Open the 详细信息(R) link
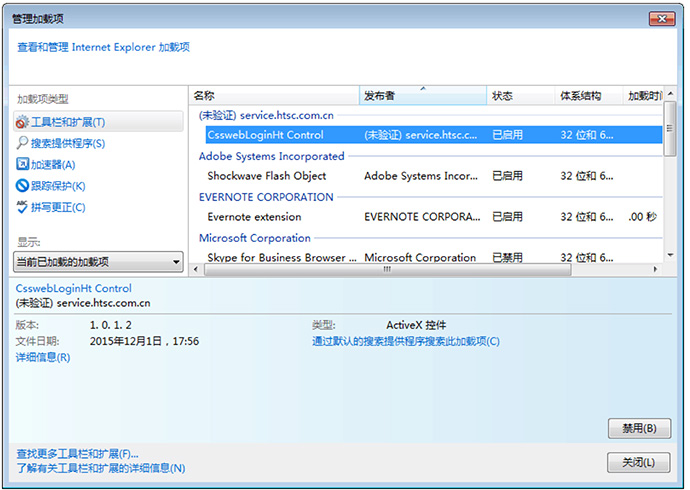Screen dimensions: 690x490 click(x=43, y=357)
